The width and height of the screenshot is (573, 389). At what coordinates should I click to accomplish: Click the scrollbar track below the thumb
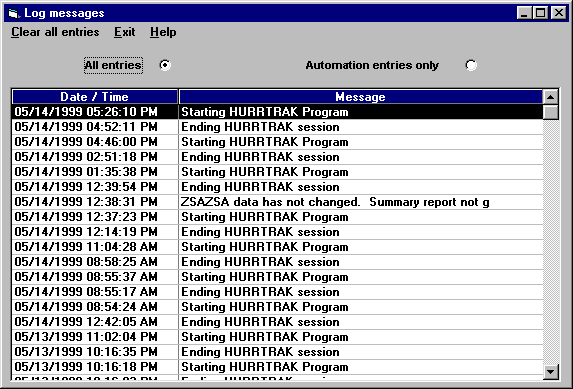click(x=550, y=241)
